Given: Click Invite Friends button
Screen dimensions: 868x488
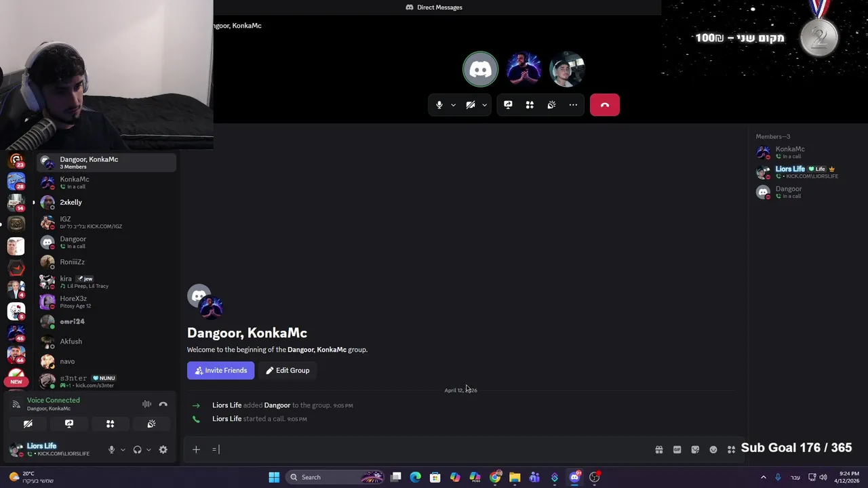Looking at the screenshot, I should 221,370.
